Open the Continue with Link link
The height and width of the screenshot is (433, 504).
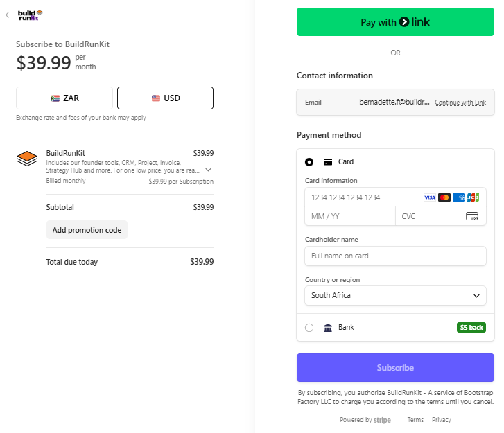coord(460,103)
